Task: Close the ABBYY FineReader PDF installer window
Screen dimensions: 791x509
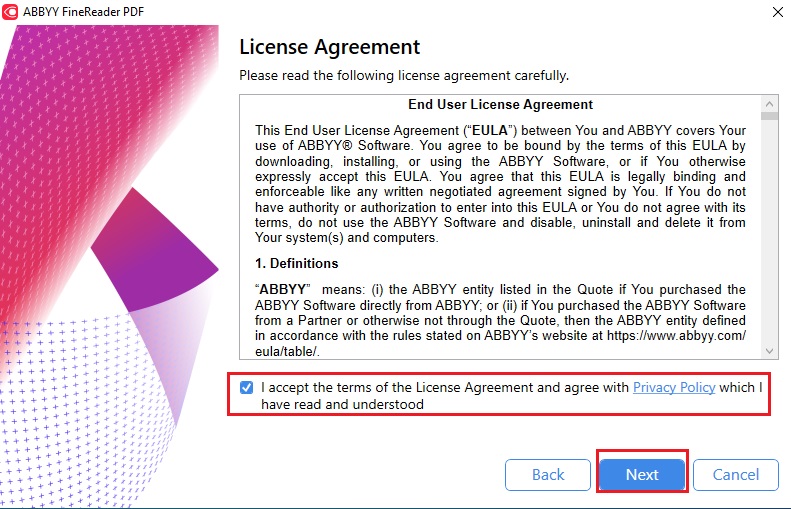Action: pyautogui.click(x=777, y=12)
